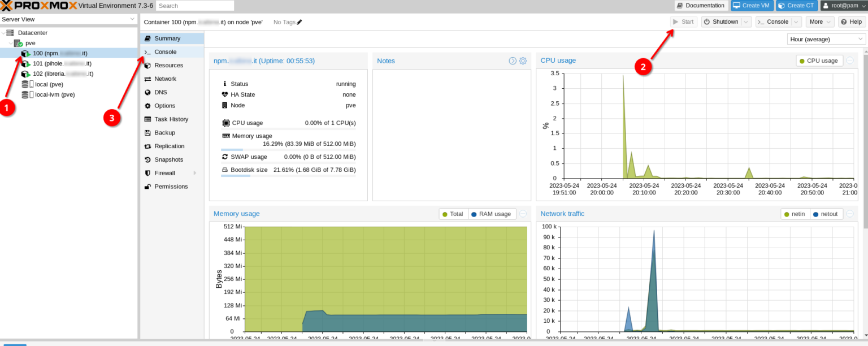Click the Status info icon

tap(225, 84)
